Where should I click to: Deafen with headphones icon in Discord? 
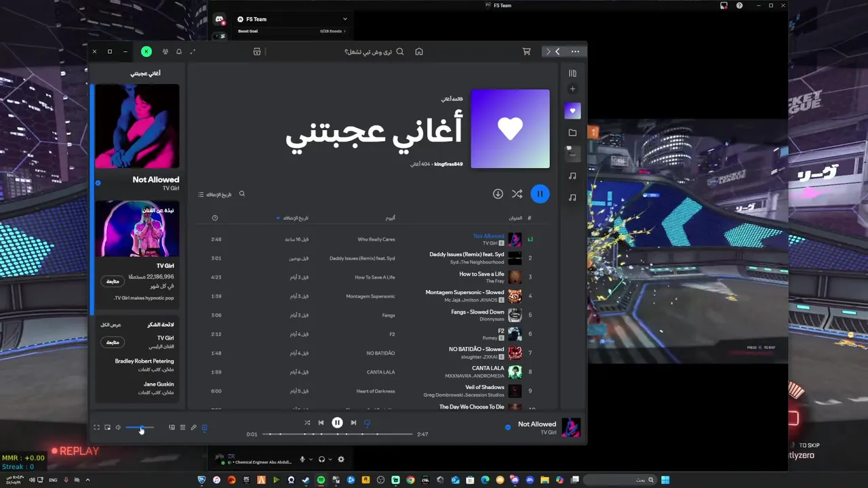tap(321, 459)
